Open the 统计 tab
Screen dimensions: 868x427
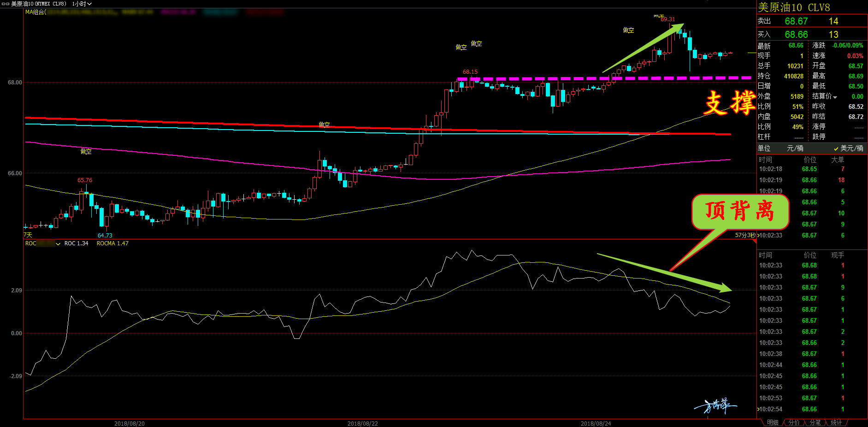tap(836, 422)
